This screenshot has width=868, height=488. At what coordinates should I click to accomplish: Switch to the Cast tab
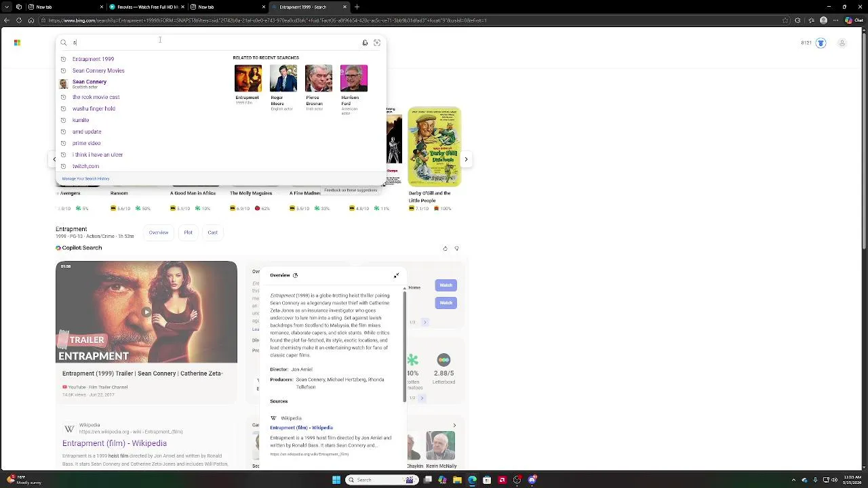coord(212,232)
